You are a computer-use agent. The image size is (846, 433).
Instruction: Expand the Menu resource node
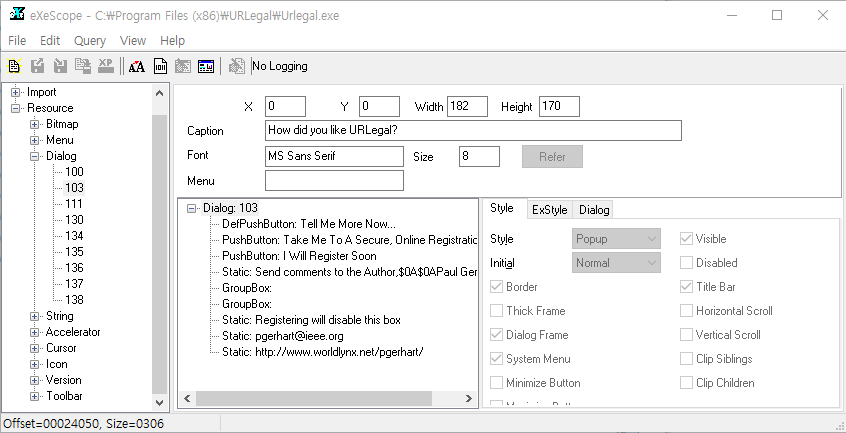(x=35, y=140)
